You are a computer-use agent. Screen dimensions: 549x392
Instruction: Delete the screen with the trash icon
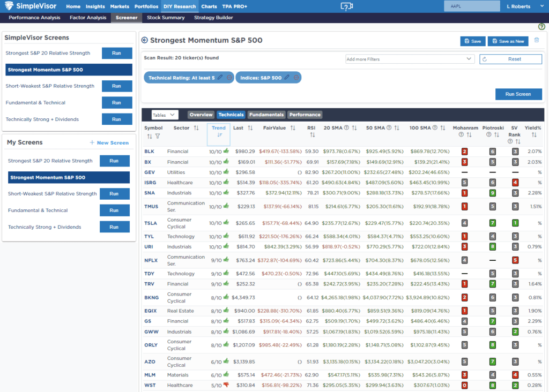point(536,41)
